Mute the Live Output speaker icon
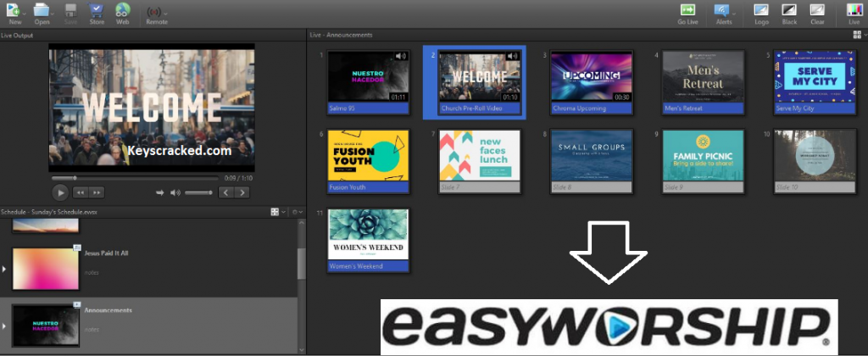The width and height of the screenshot is (868, 356). point(175,192)
